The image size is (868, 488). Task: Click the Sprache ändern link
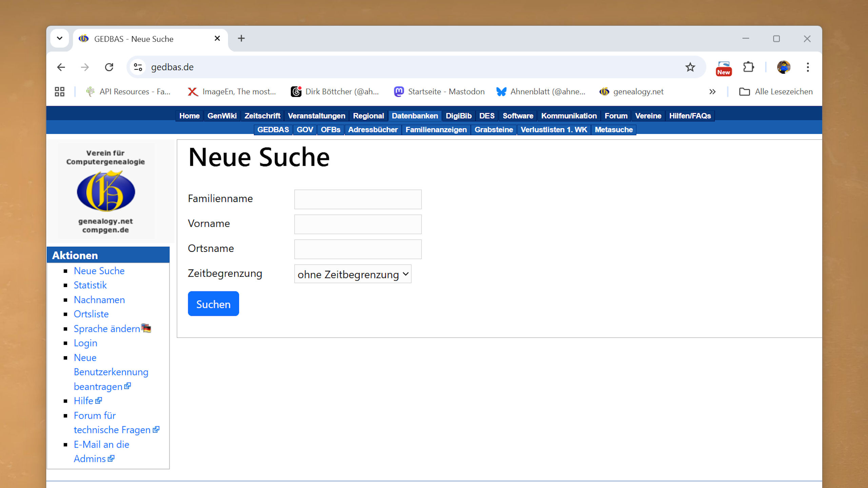click(x=107, y=328)
